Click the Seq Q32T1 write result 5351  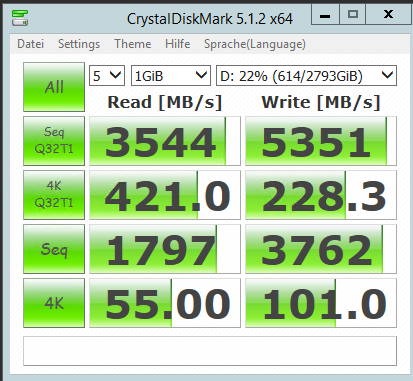coord(321,141)
